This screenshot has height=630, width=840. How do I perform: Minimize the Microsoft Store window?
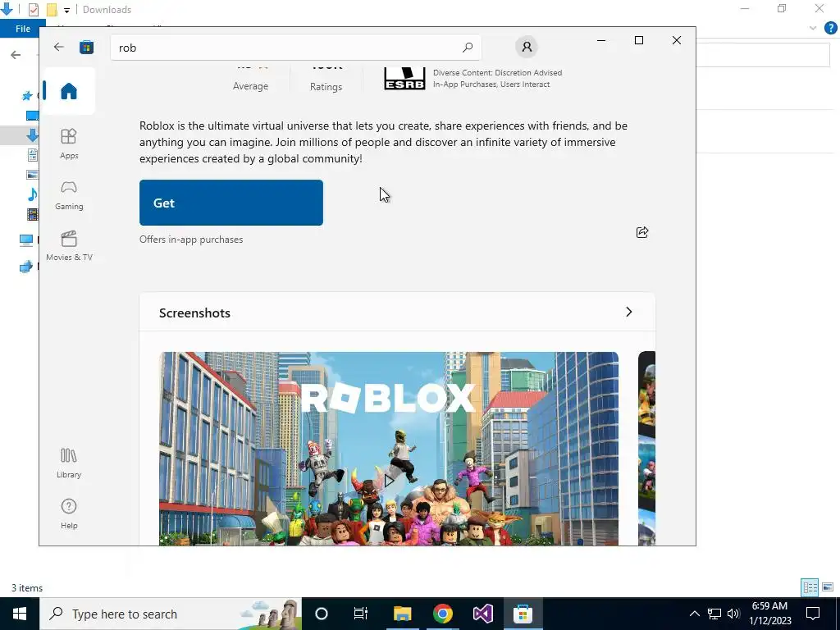pyautogui.click(x=601, y=40)
